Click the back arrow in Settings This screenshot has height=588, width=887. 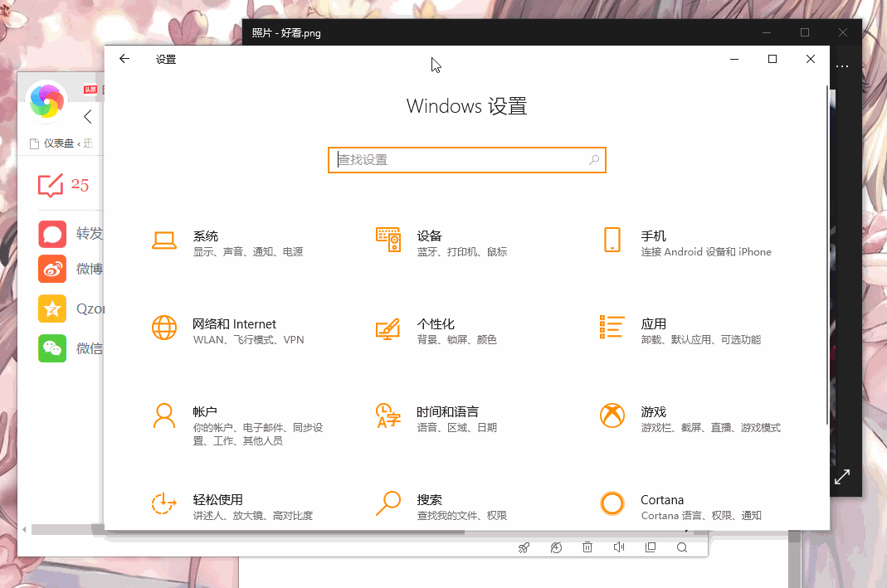(x=124, y=59)
